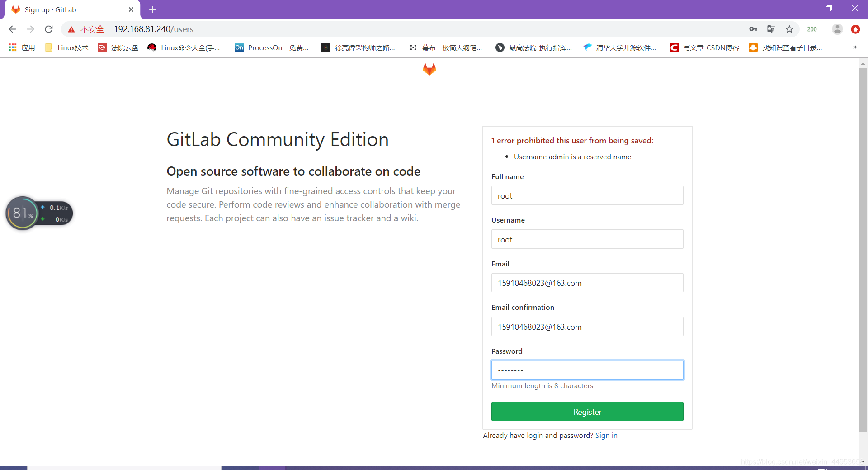This screenshot has width=868, height=470.
Task: Click the browser back arrow
Action: tap(12, 29)
